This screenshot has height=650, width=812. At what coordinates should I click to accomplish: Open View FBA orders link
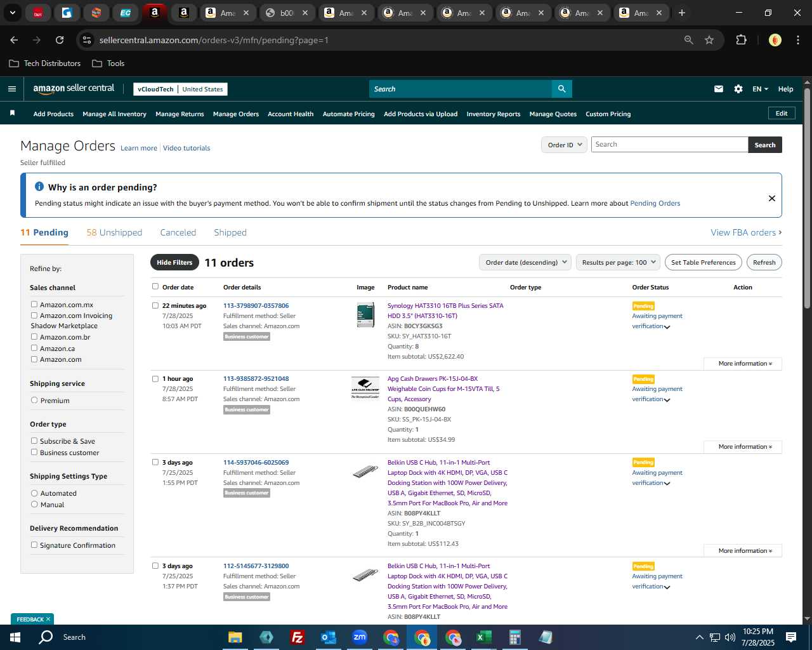coord(746,232)
